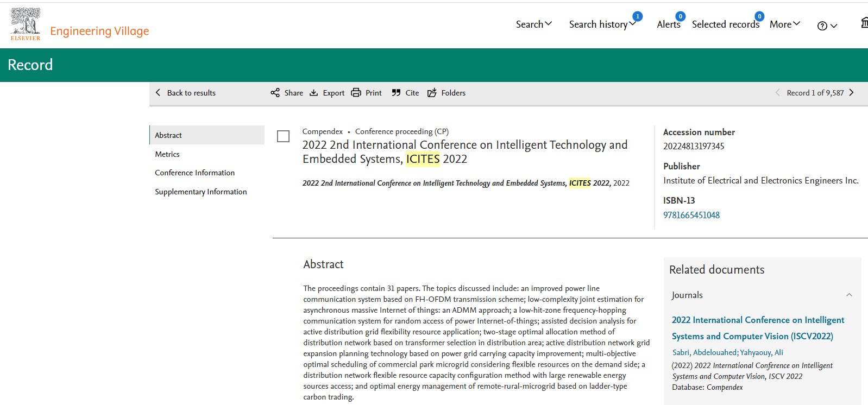Go to next record arrow
Image resolution: width=868 pixels, height=405 pixels.
851,93
